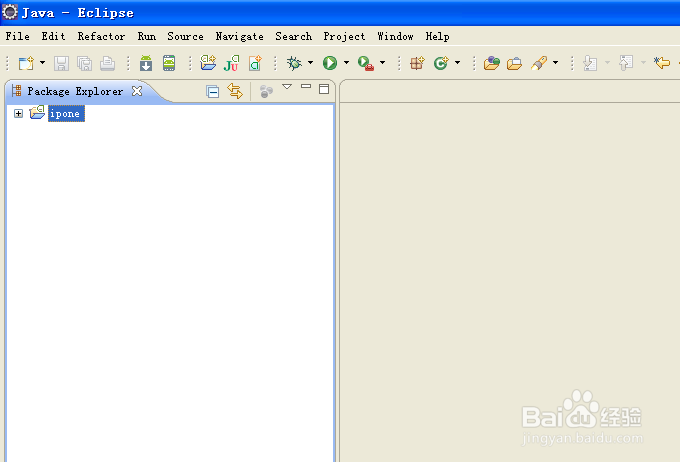Open the Edit menu

53,36
